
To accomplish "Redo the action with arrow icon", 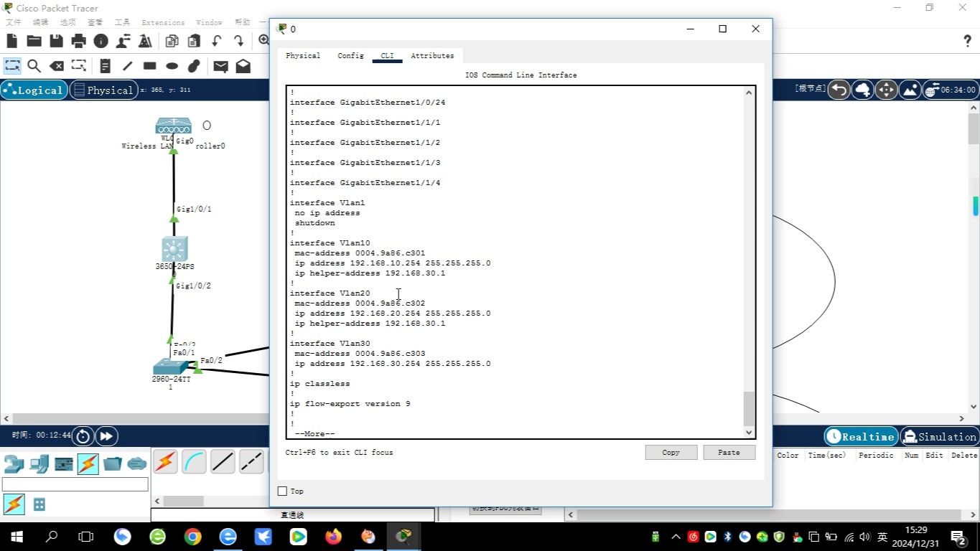I will coord(238,41).
